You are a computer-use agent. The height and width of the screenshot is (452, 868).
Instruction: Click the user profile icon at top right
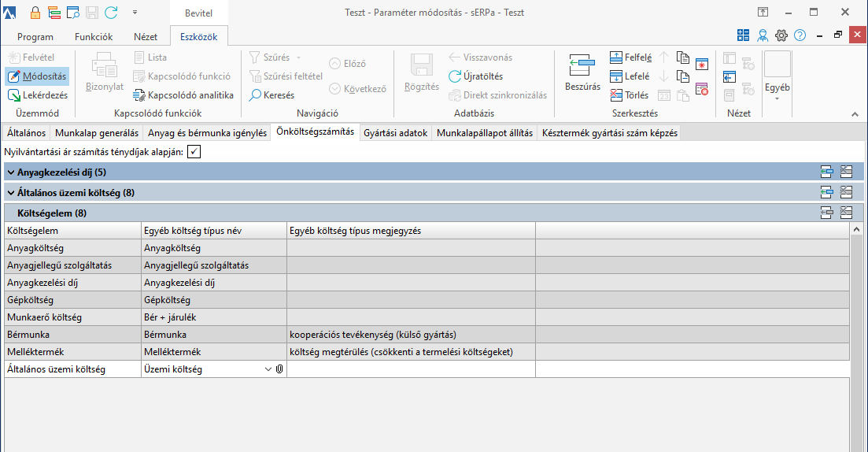click(763, 35)
